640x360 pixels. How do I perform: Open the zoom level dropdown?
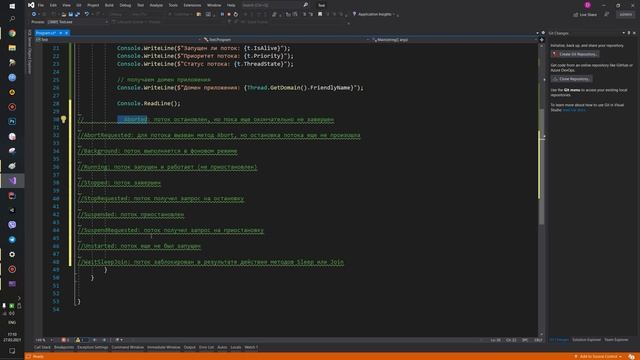(45, 340)
